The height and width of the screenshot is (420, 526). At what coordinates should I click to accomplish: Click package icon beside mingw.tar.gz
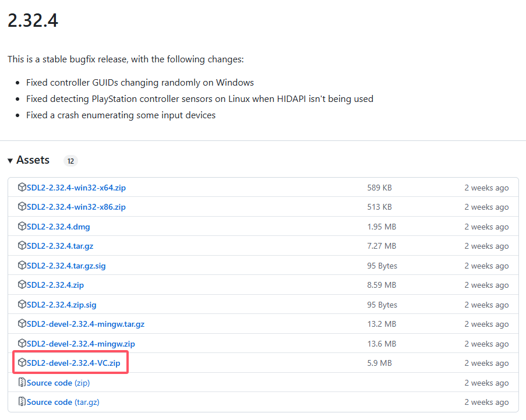point(22,324)
